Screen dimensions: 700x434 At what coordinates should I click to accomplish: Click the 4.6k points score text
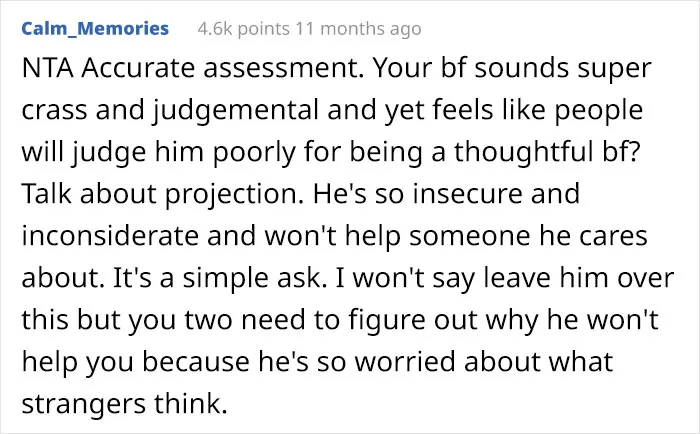pyautogui.click(x=244, y=29)
